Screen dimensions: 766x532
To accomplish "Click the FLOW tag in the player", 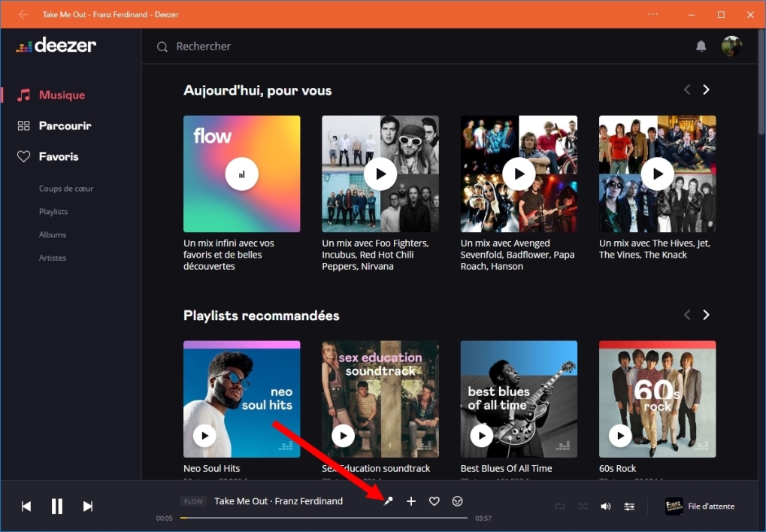I will [193, 501].
